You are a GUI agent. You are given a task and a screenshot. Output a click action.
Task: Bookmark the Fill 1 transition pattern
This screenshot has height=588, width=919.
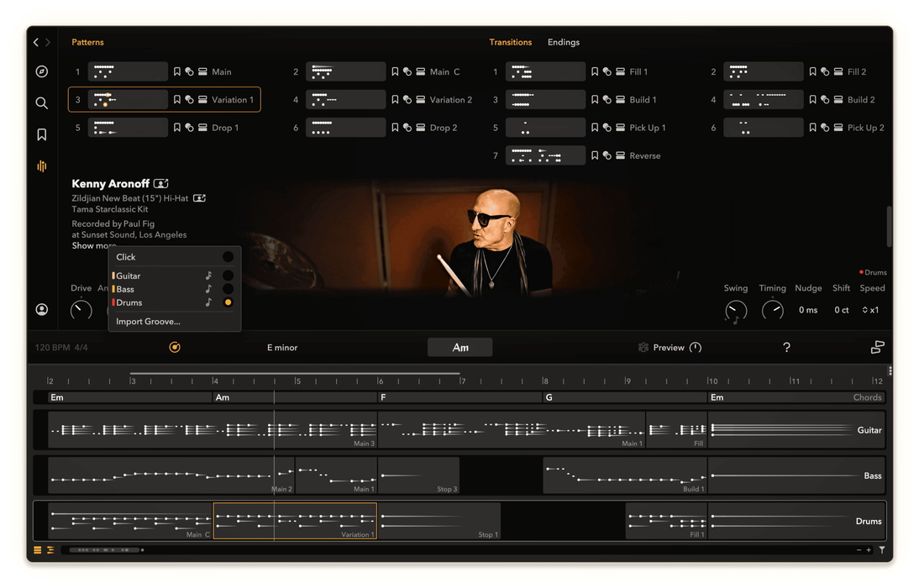click(x=595, y=72)
